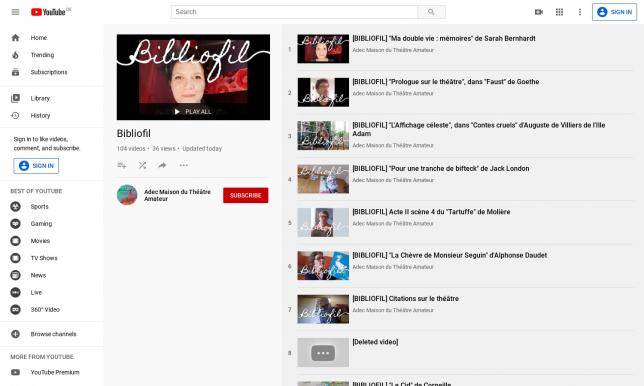644x386 pixels.
Task: Open the History menu item
Action: [40, 116]
